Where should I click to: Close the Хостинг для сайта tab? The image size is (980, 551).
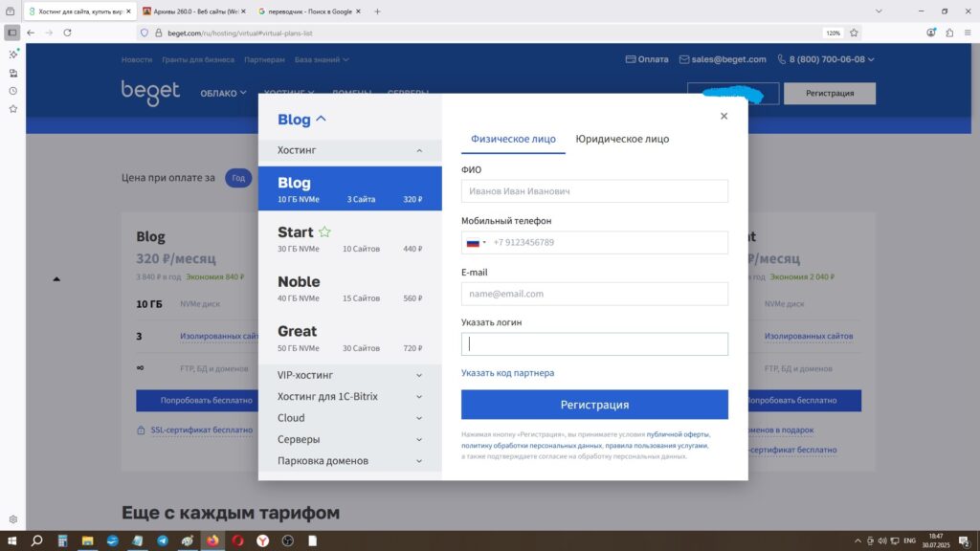[129, 11]
